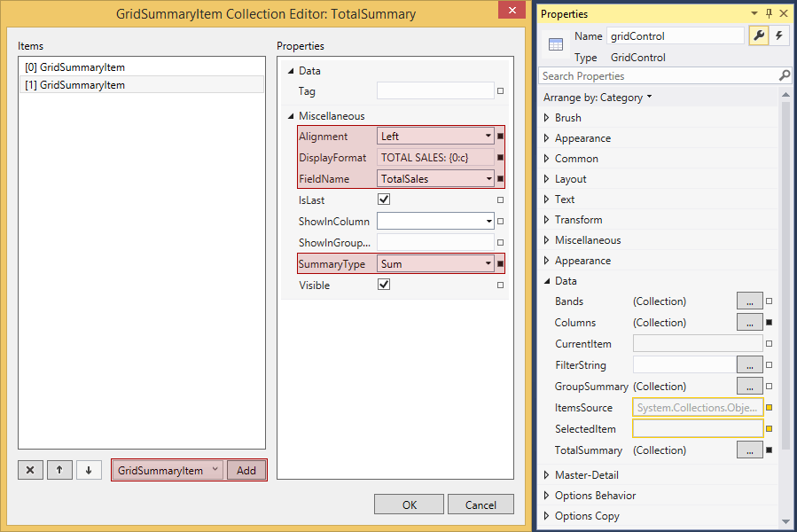Delete selected item with the X button
The image size is (797, 532).
(29, 471)
